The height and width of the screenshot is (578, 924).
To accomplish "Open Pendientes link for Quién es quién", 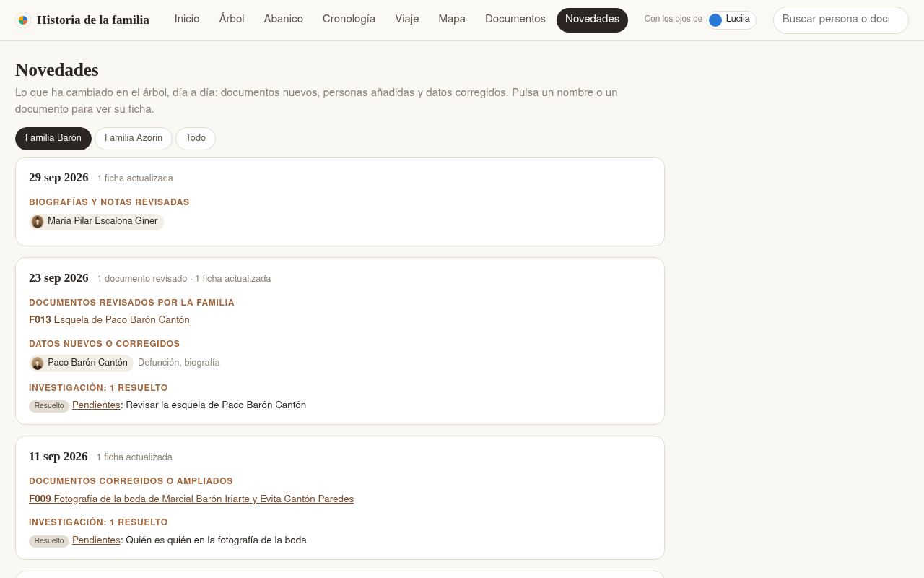I will coord(96,540).
